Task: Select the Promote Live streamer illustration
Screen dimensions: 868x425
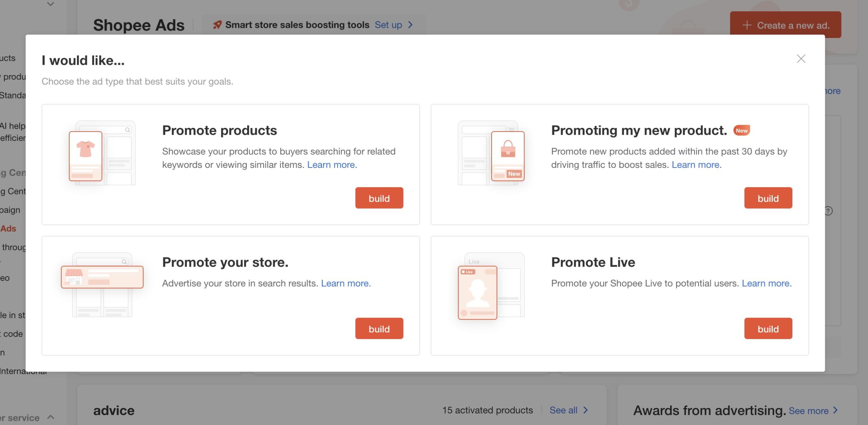Action: pos(491,286)
